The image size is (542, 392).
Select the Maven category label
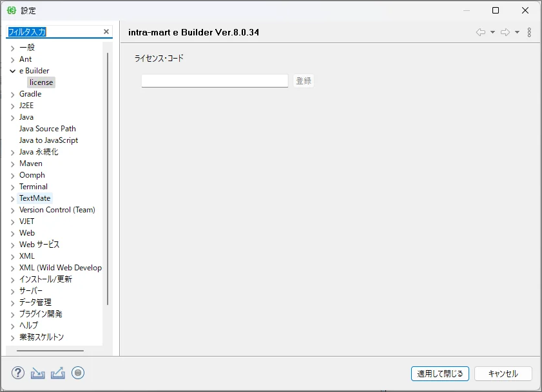point(31,163)
